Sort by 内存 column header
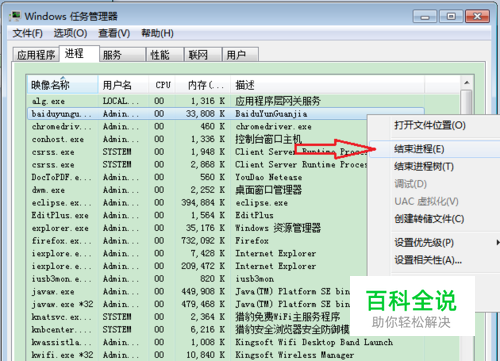 click(204, 85)
